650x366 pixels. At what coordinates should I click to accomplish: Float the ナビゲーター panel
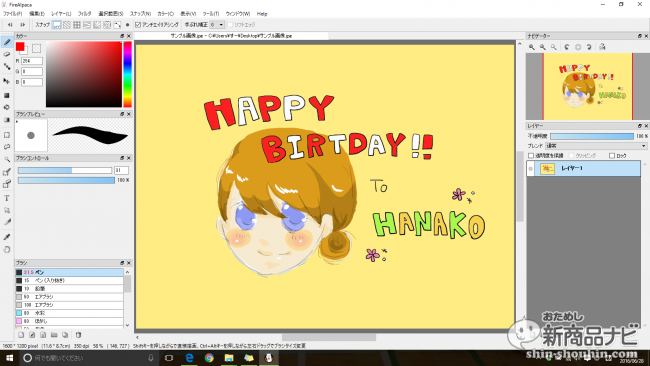point(640,36)
